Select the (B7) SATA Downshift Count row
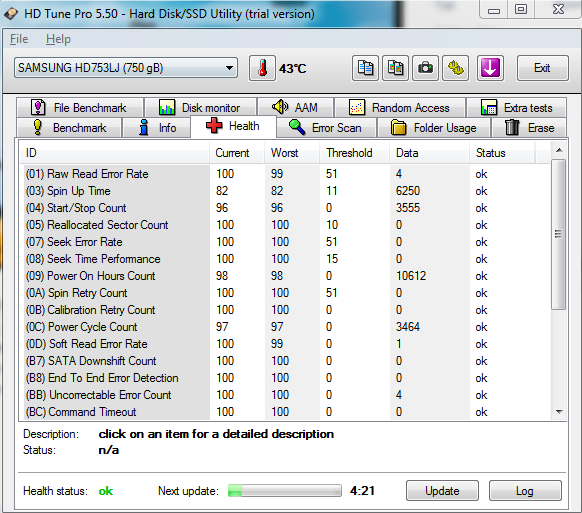This screenshot has width=582, height=513. point(286,361)
